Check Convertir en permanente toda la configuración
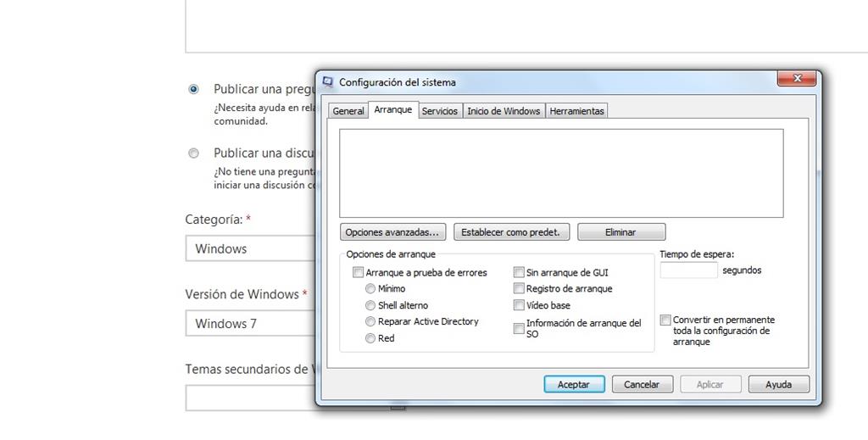The width and height of the screenshot is (868, 440). pos(665,320)
